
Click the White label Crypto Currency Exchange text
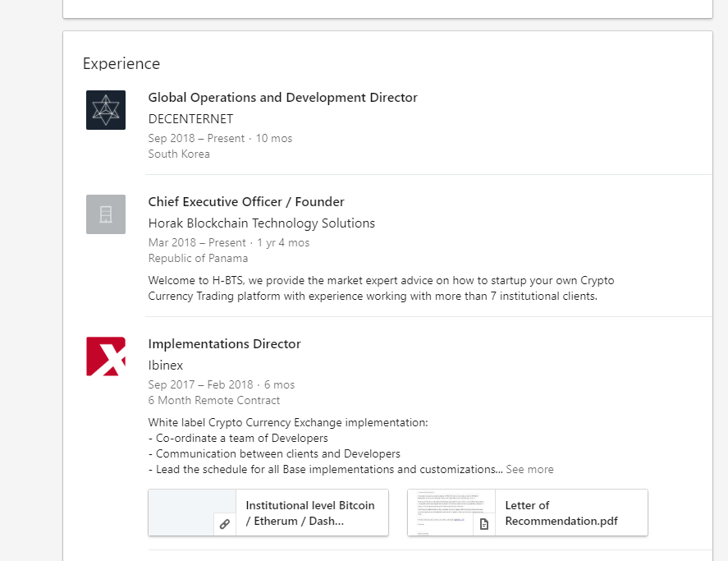288,423
